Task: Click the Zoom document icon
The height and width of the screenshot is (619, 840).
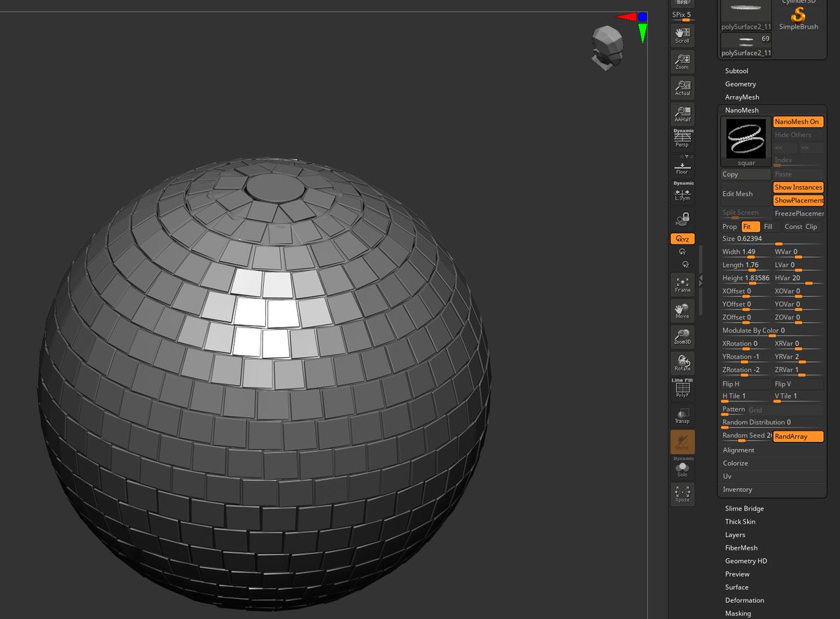Action: 682,62
